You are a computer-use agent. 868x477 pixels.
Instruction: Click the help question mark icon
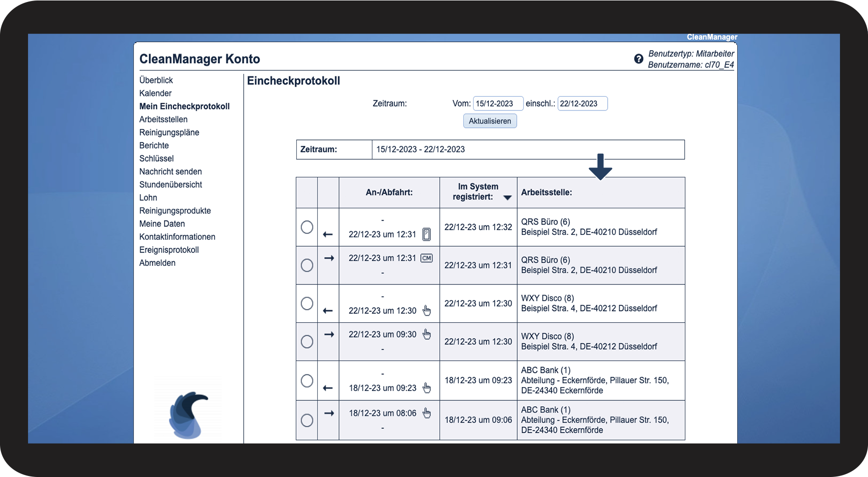(638, 59)
